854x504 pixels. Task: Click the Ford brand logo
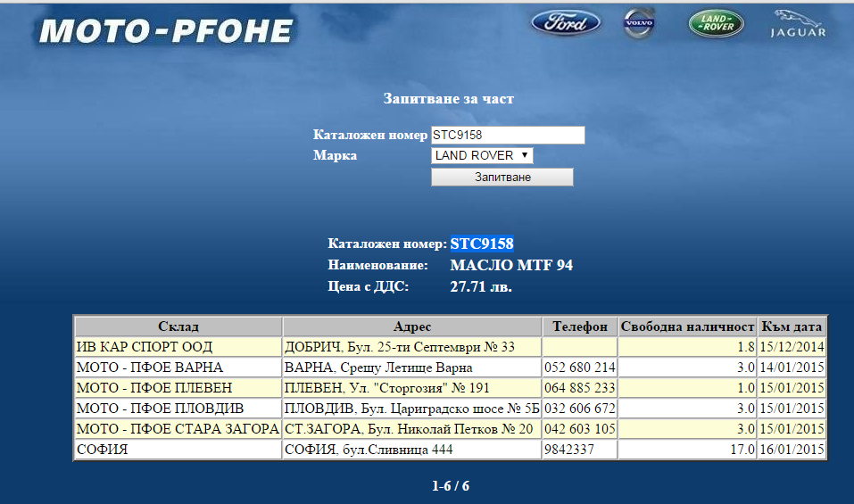pos(566,23)
